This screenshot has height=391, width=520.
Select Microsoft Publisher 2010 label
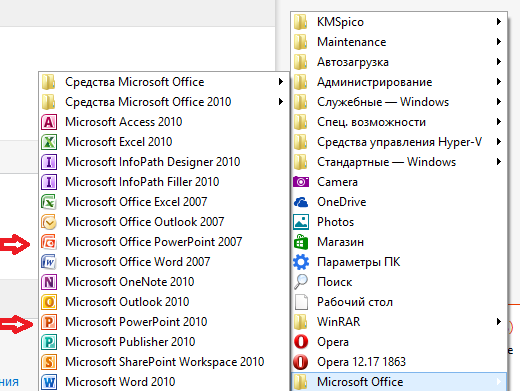click(130, 342)
